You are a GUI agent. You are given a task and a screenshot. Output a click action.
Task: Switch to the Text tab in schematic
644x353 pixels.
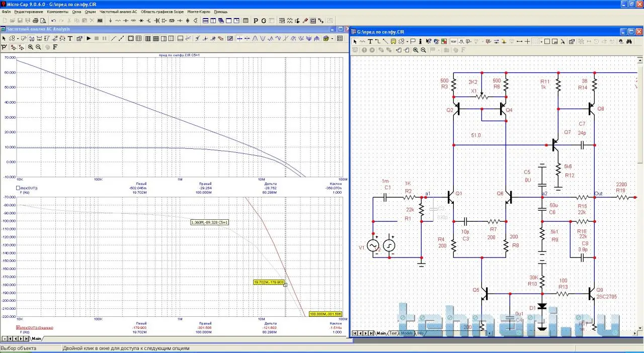393,333
